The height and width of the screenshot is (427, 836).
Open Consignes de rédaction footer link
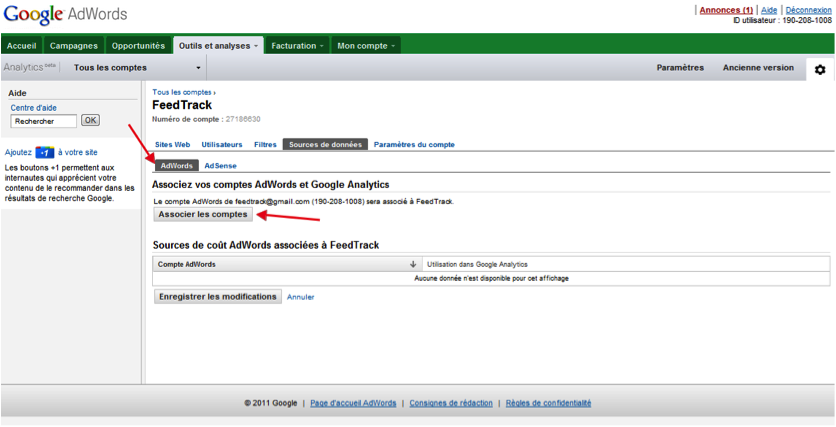[x=451, y=403]
